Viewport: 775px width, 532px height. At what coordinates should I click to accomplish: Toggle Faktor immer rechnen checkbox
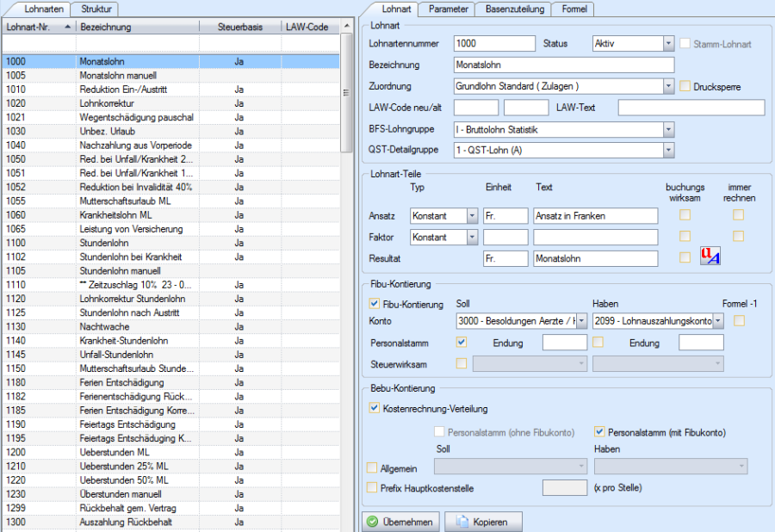coord(739,236)
